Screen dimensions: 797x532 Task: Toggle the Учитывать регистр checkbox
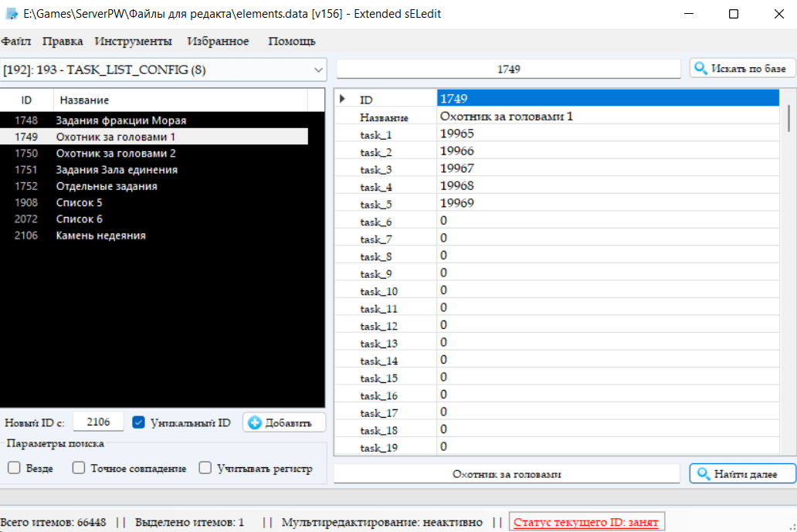point(205,468)
